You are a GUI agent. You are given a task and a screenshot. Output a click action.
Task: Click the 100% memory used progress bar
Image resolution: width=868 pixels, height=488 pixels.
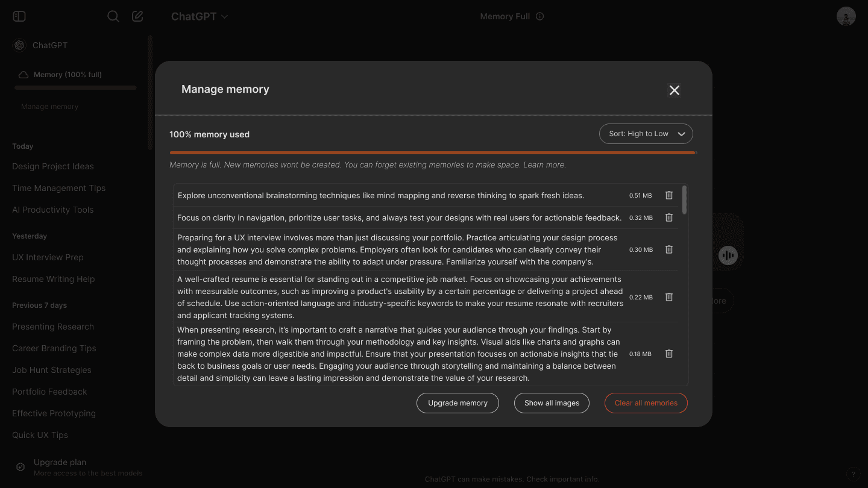[x=433, y=153]
